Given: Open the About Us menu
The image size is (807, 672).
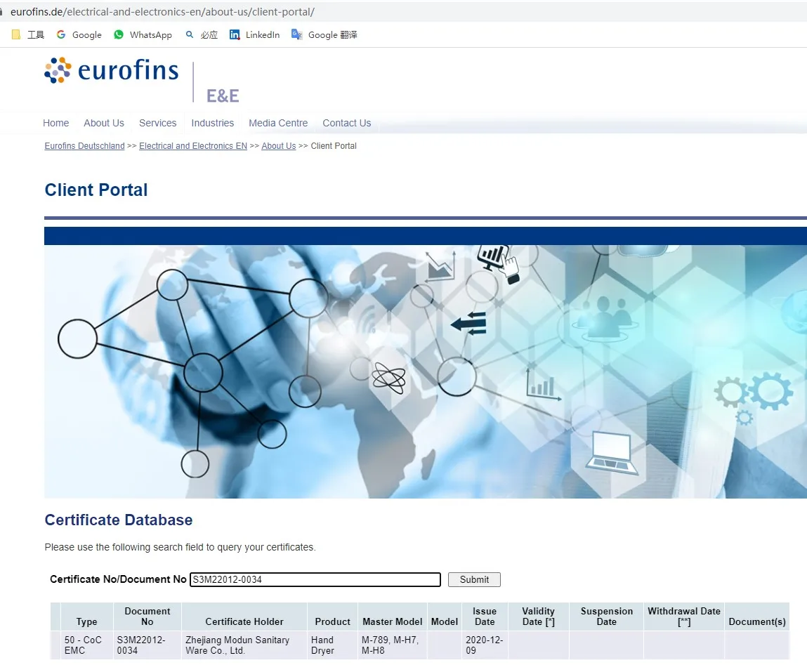Looking at the screenshot, I should point(104,123).
